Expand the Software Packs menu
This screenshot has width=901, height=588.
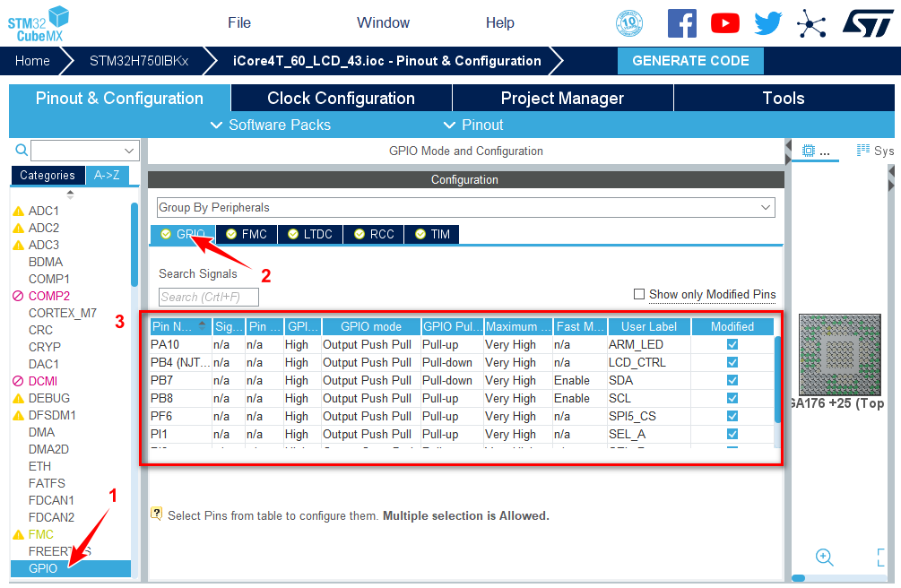271,125
